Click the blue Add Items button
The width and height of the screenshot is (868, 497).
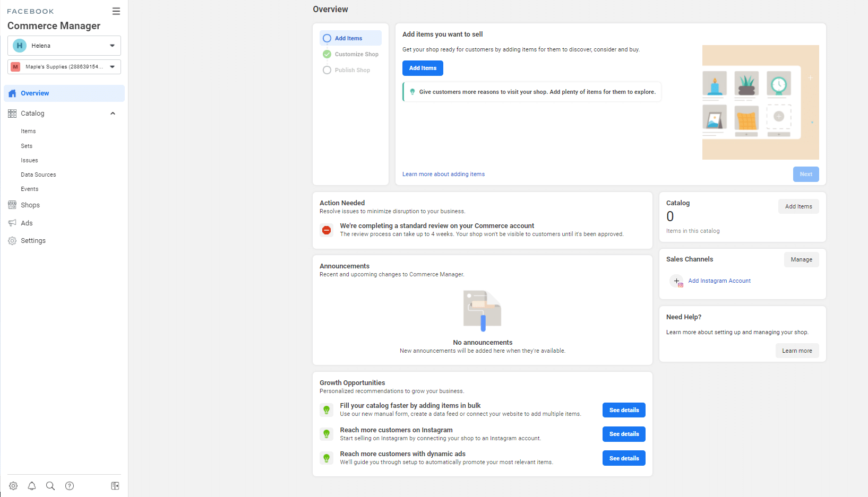pos(423,68)
